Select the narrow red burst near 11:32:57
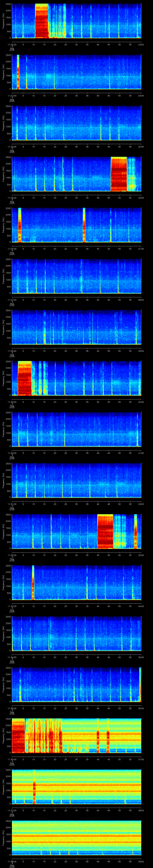 pos(136,531)
